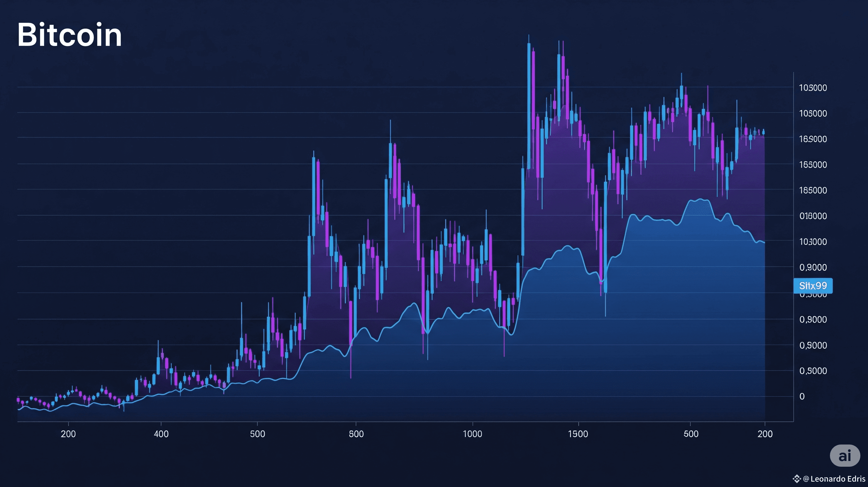Click the round ai badge icon
Screen dimensions: 868x487
click(x=845, y=456)
